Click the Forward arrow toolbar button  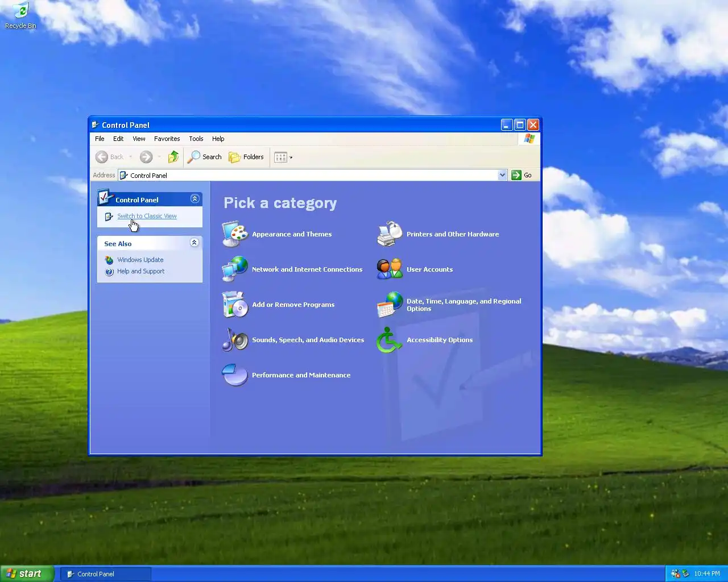coord(146,157)
